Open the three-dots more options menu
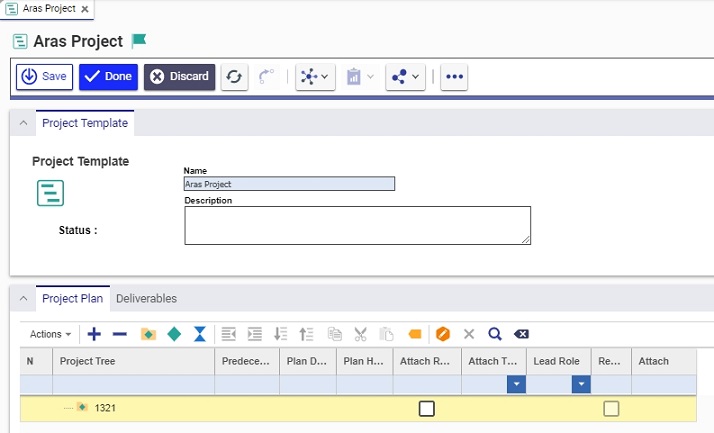 tap(454, 76)
